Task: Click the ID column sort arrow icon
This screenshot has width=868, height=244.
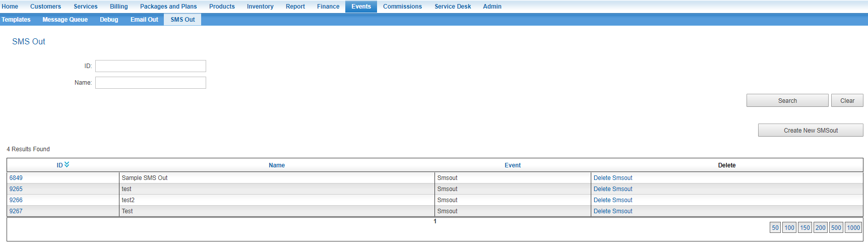Action: pos(67,164)
